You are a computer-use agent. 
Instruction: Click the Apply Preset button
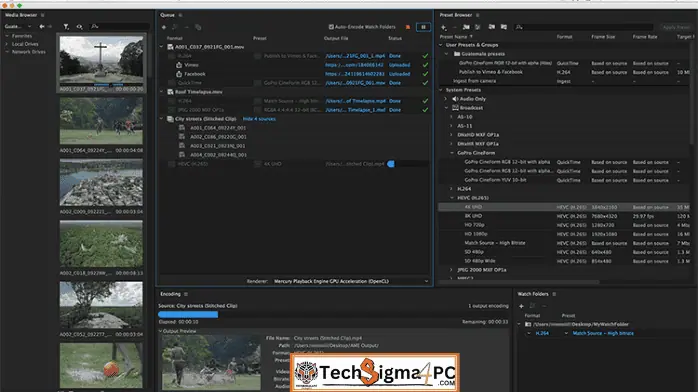[x=676, y=27]
